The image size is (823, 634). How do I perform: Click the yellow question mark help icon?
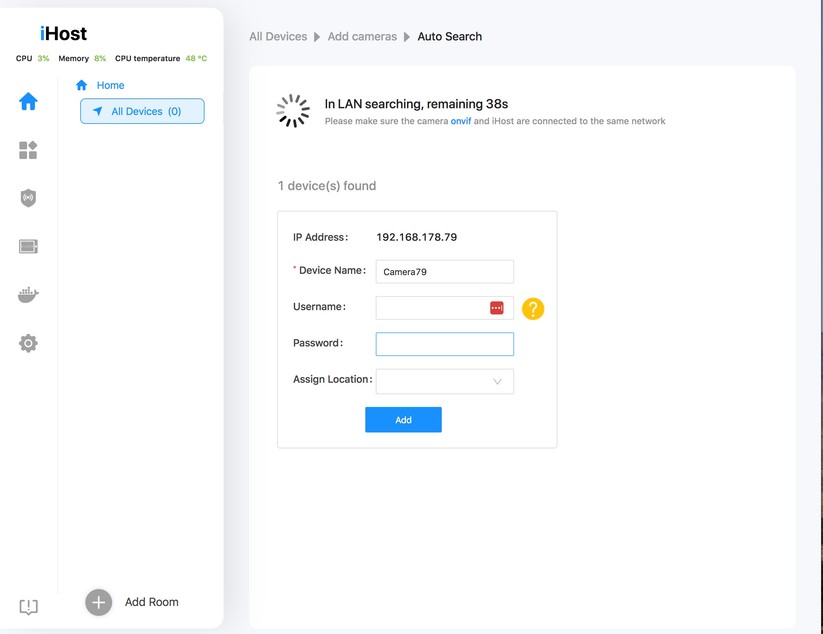tap(533, 309)
